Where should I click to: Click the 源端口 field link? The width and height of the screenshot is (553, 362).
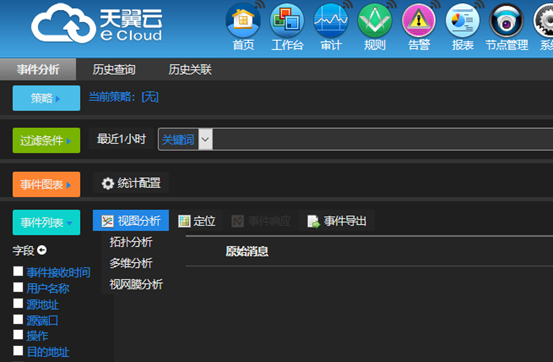[x=42, y=320]
